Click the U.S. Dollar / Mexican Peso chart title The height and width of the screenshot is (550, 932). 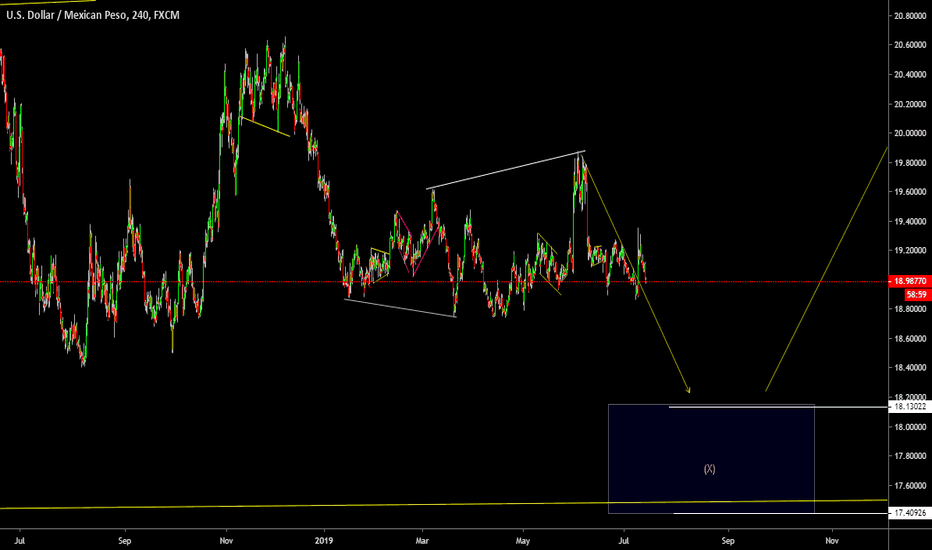tap(93, 15)
